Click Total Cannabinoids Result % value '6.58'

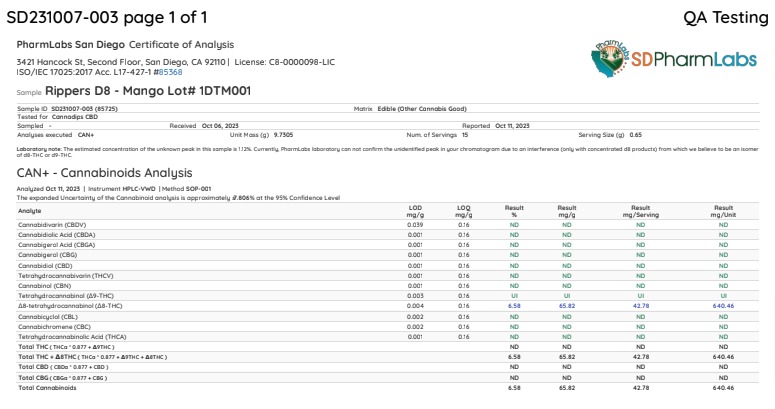click(514, 388)
